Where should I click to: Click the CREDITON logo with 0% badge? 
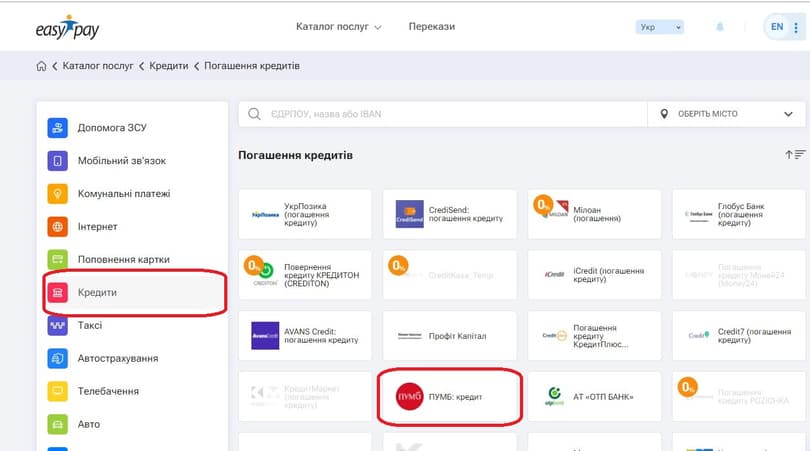(x=261, y=271)
